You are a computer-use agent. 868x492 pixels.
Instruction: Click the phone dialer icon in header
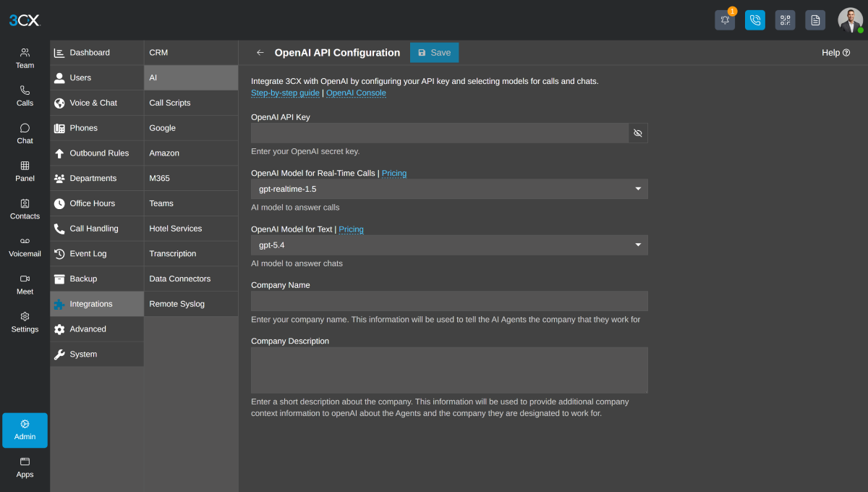click(x=755, y=20)
